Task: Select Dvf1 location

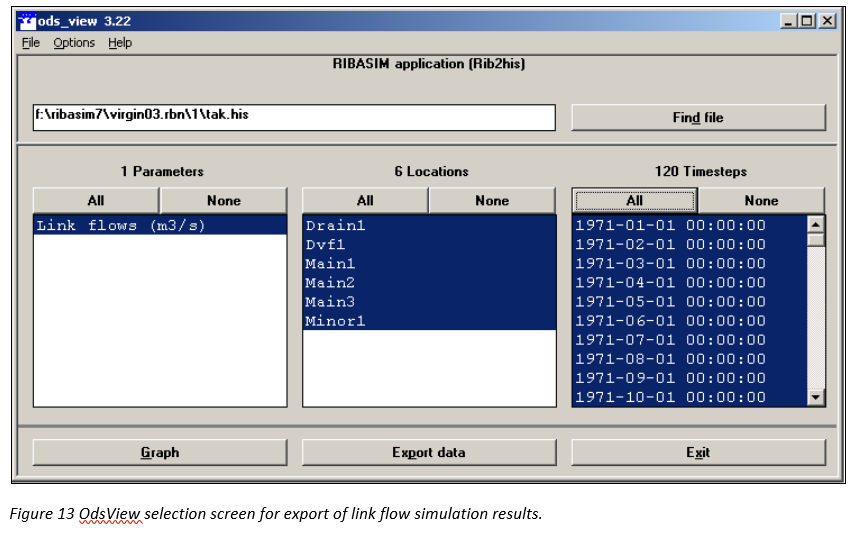Action: (x=430, y=245)
